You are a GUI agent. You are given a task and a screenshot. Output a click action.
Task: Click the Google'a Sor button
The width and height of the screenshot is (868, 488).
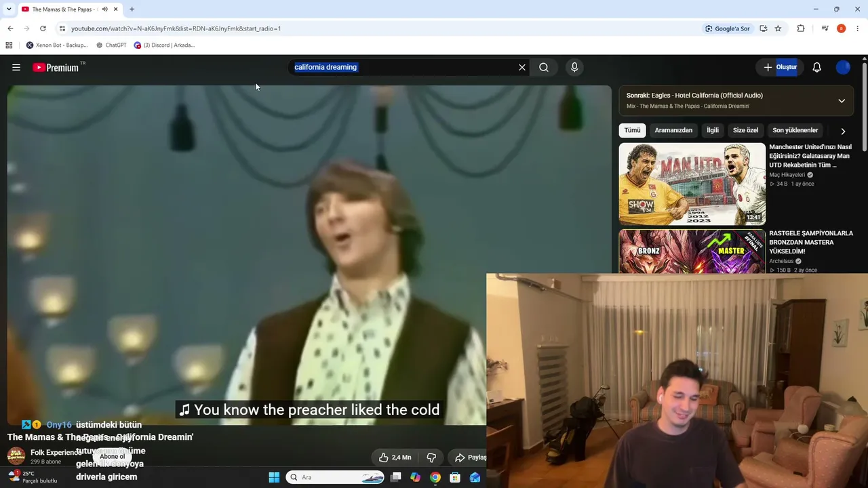727,28
